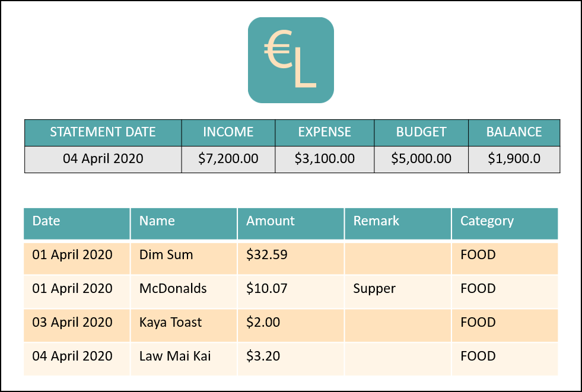Click the $5,000.00 budget value
The width and height of the screenshot is (582, 392).
tap(421, 159)
